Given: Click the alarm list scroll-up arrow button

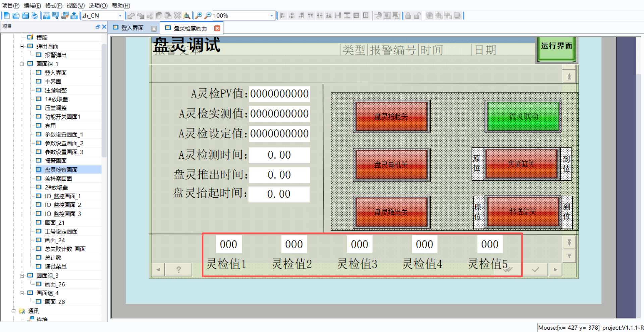Looking at the screenshot, I should point(569,77).
